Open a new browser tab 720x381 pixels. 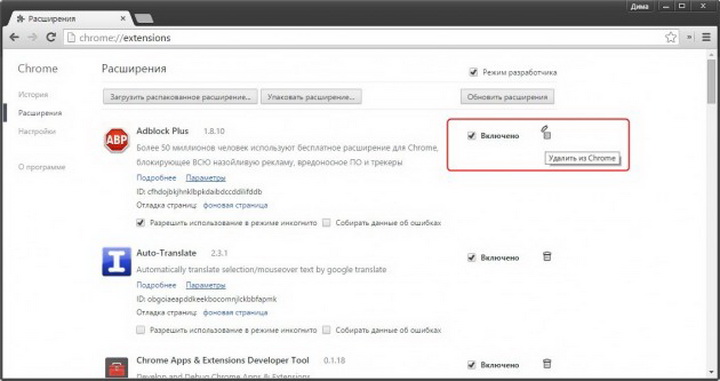[144, 19]
